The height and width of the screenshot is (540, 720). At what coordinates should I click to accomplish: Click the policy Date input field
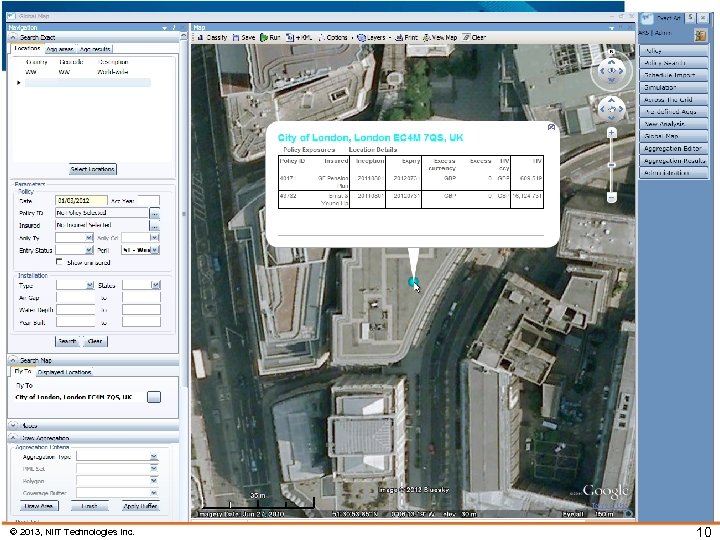[79, 200]
